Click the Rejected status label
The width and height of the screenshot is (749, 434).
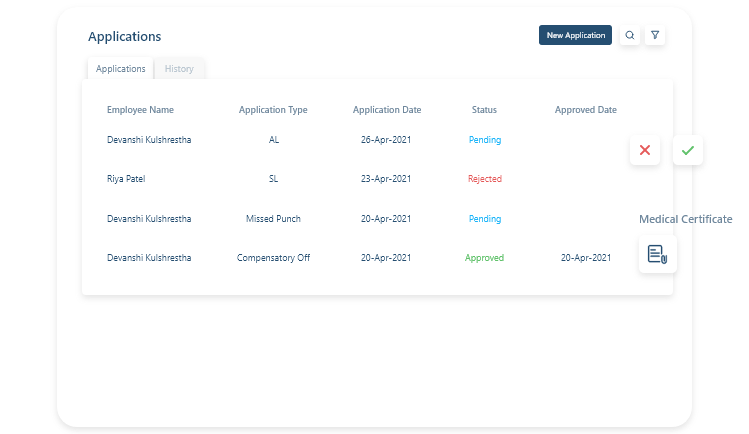485,179
